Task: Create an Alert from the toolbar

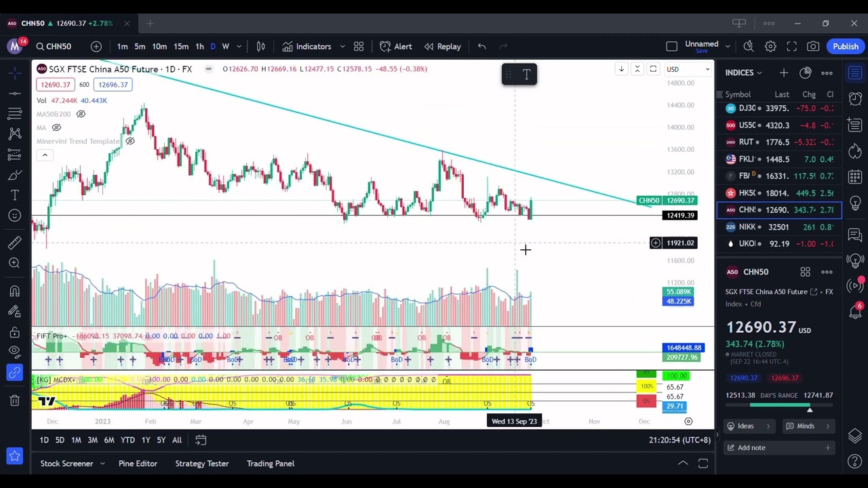Action: 396,46
